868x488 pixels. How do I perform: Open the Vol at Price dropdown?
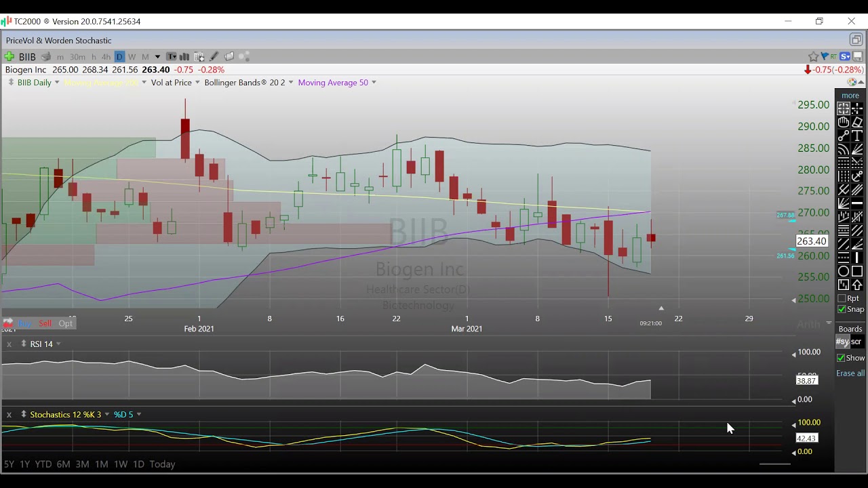(x=197, y=82)
